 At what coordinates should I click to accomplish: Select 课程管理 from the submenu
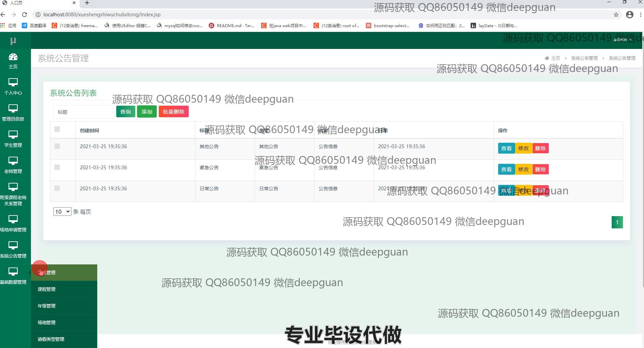pyautogui.click(x=47, y=289)
